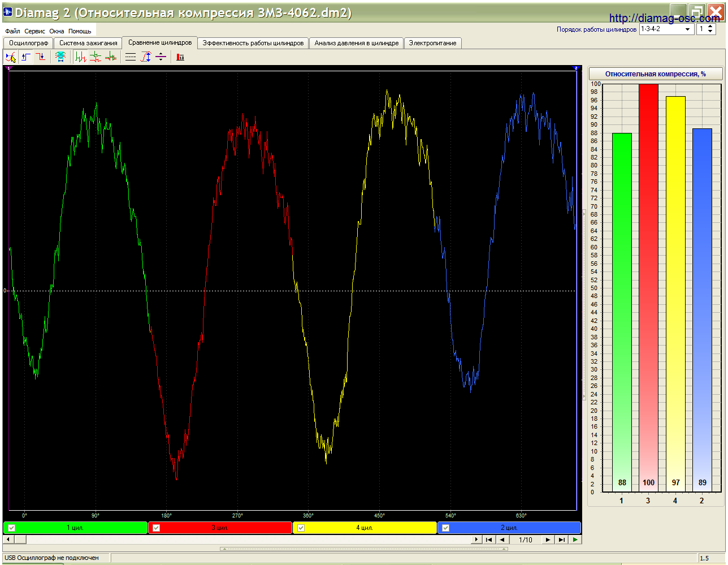Toggle the horizontal grid lines icon
The width and height of the screenshot is (728, 565).
pos(131,57)
